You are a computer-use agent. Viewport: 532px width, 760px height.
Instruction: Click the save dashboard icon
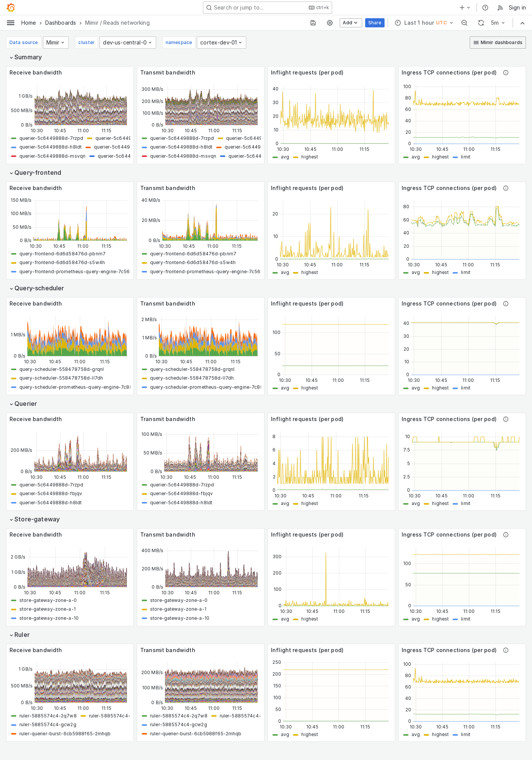click(313, 23)
